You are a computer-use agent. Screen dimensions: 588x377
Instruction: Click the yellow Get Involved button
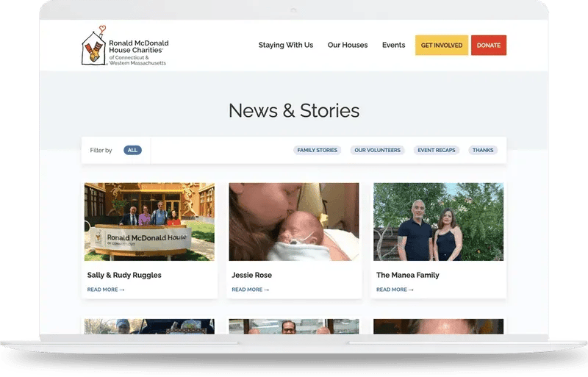tap(442, 46)
